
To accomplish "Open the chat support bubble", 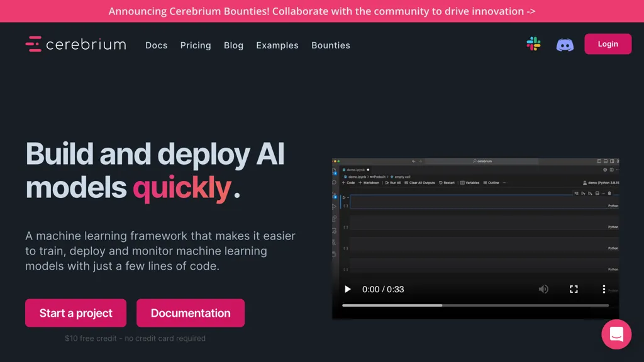I will coord(616,334).
